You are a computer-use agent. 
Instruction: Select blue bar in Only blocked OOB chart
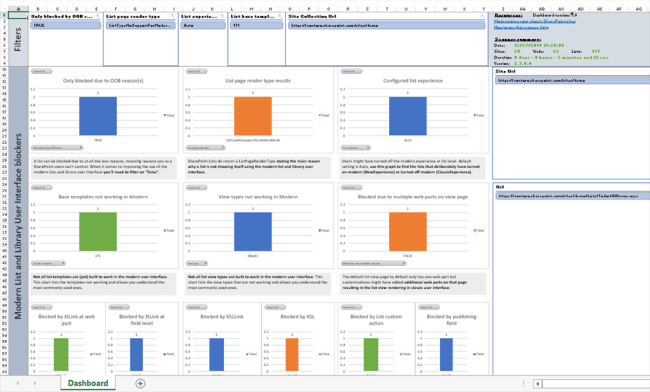click(x=98, y=116)
